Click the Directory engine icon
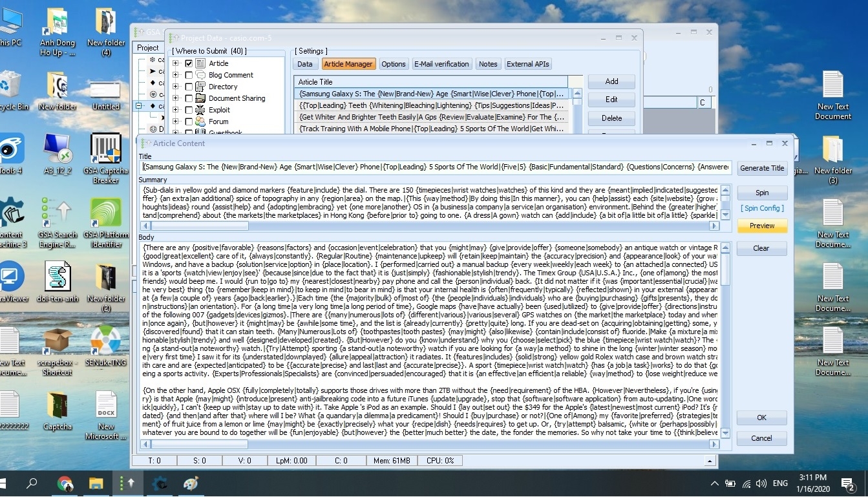The image size is (868, 497). tap(200, 87)
